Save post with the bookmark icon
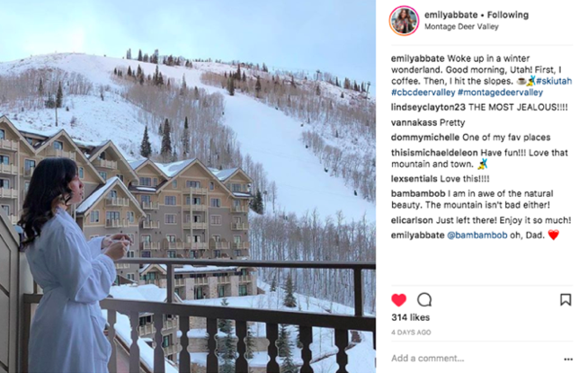Viewport: 588px width, 373px height. coord(566,299)
